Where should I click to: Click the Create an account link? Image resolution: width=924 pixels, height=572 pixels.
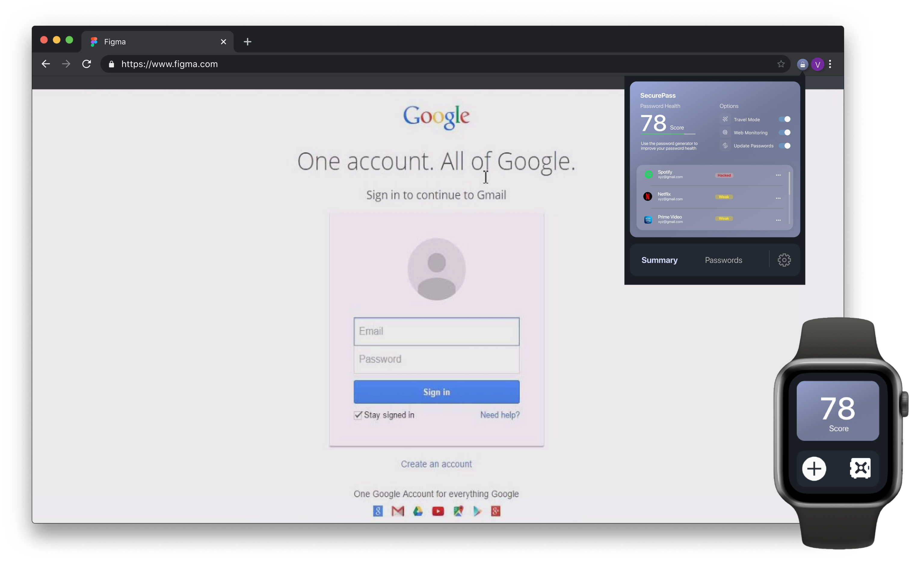[436, 464]
